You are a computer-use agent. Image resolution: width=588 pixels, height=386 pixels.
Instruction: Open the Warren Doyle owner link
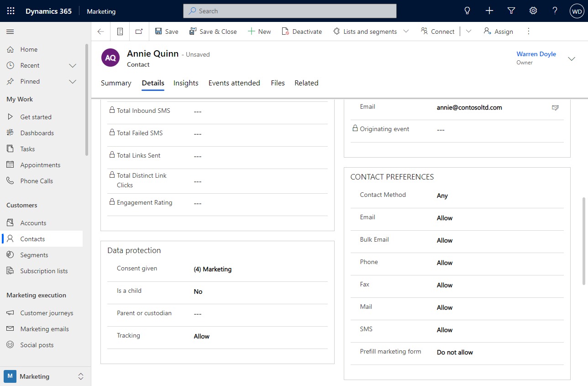pos(536,54)
